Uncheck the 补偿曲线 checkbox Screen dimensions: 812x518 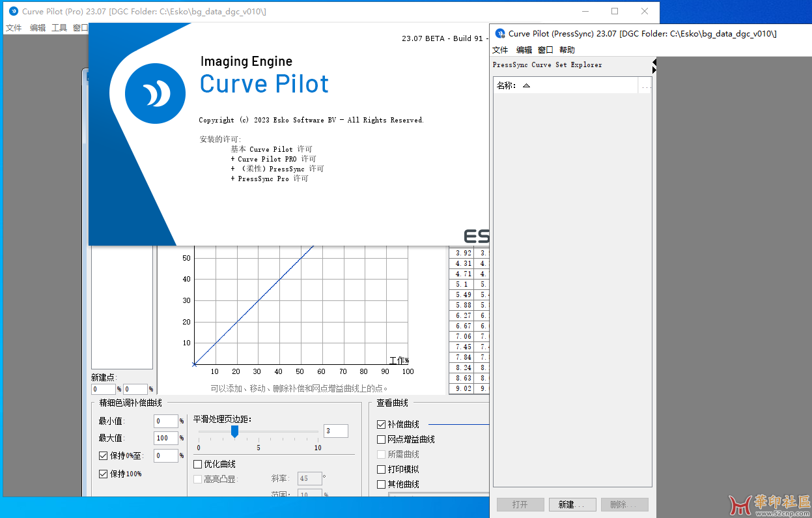[382, 425]
